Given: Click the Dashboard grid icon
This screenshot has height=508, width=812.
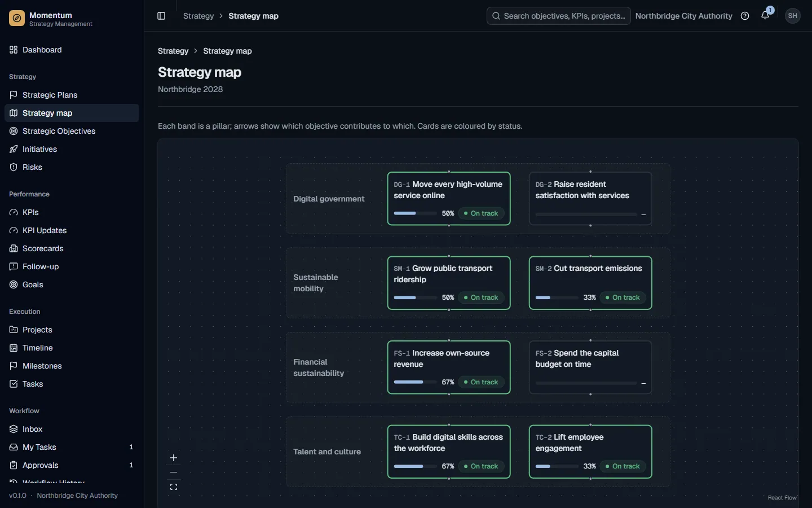Looking at the screenshot, I should coord(14,50).
